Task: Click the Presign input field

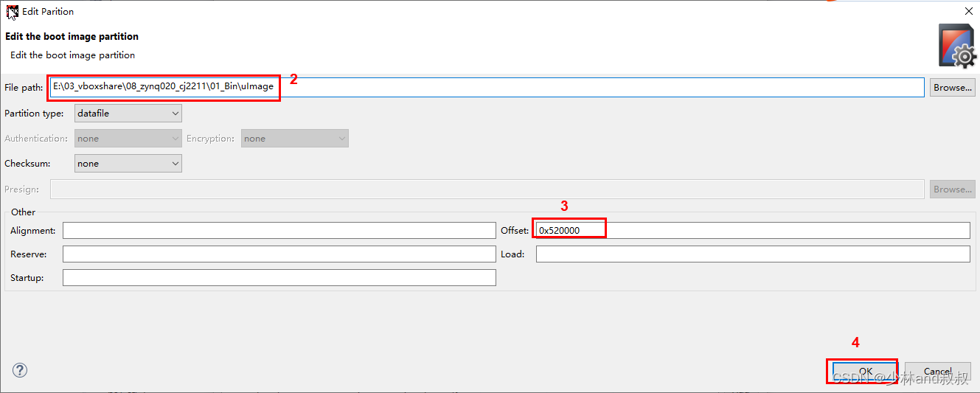Action: pos(487,189)
